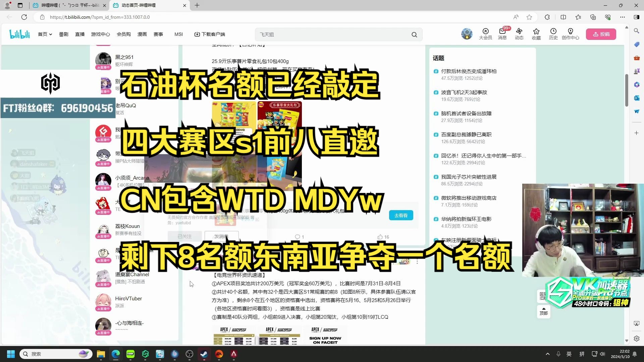Open the 直播 page
The image size is (644, 362).
pyautogui.click(x=80, y=34)
